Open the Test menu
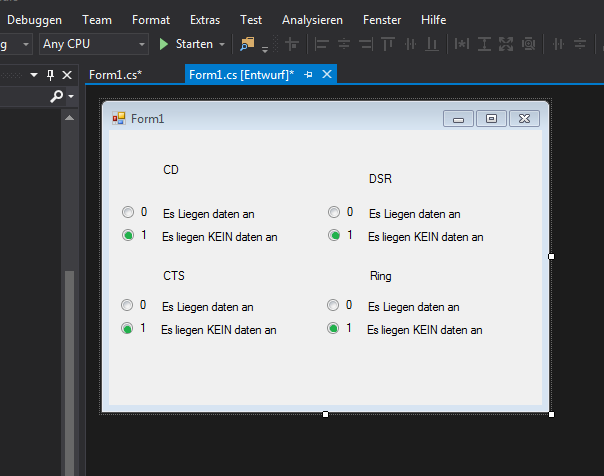The height and width of the screenshot is (476, 604). pos(251,20)
